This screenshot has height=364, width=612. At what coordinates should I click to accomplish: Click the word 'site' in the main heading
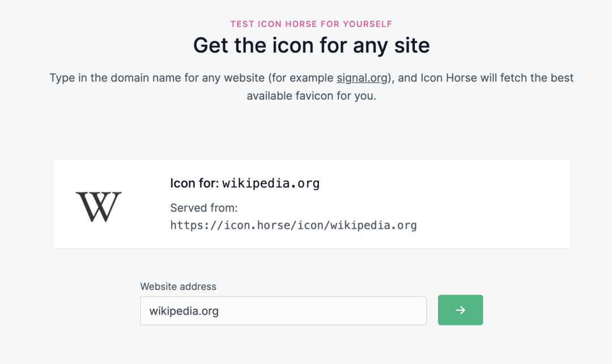click(x=412, y=45)
